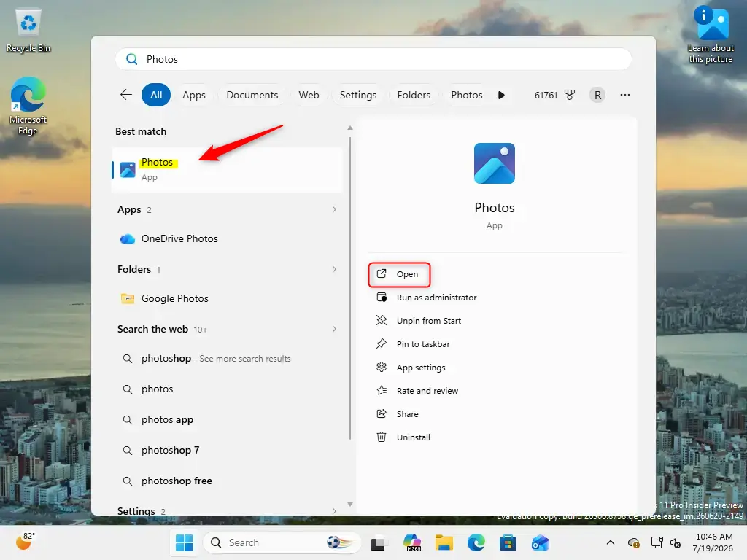
Task: Select the 'photoshop 7' web suggestion
Action: [x=228, y=450]
